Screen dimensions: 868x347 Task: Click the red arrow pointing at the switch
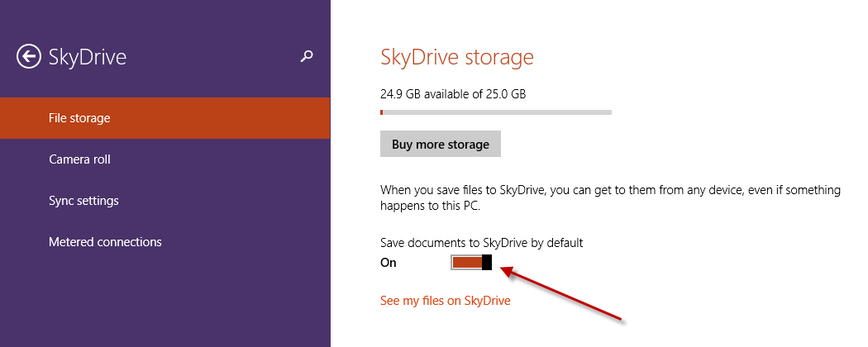562,293
